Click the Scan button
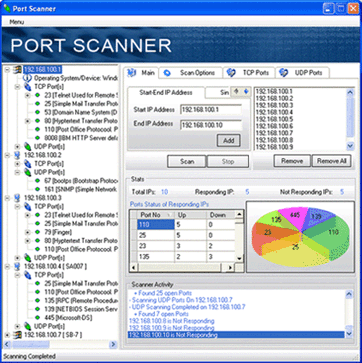 (x=187, y=162)
